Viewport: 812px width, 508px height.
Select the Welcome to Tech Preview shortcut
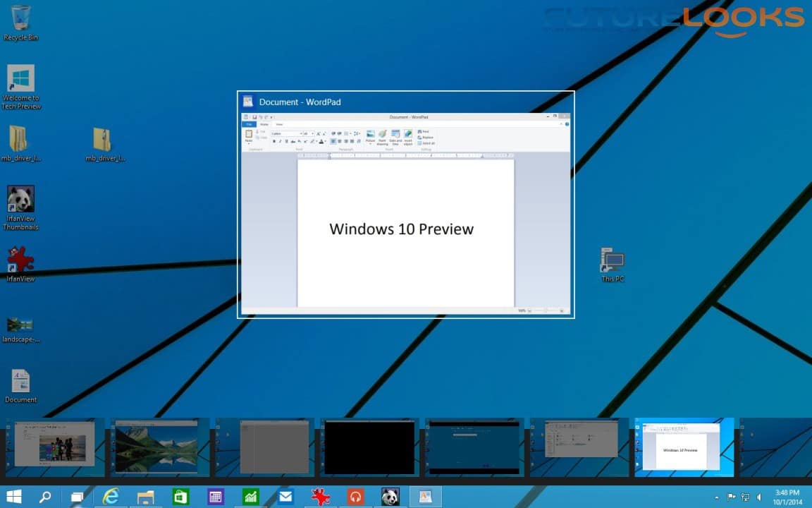click(x=21, y=86)
